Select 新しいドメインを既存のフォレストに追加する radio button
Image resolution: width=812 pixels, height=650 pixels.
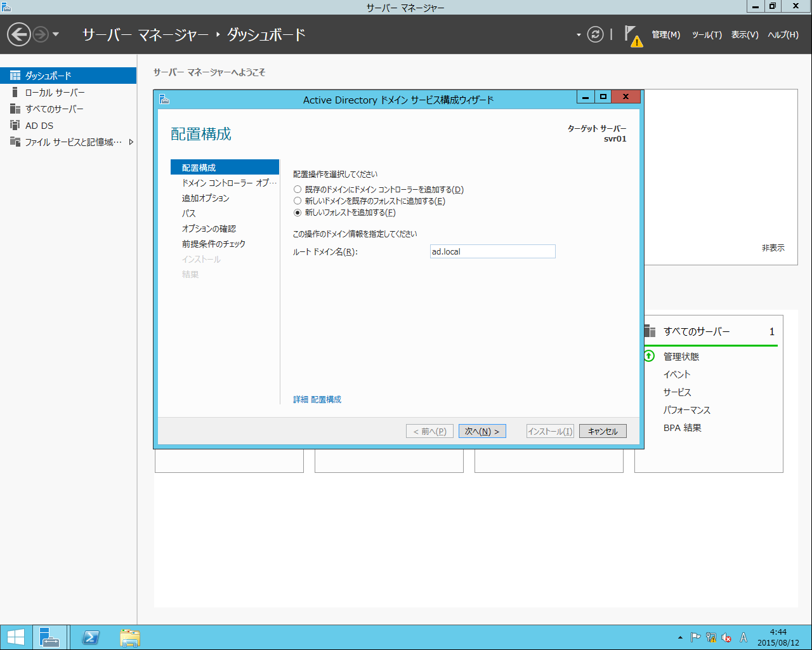pyautogui.click(x=298, y=201)
